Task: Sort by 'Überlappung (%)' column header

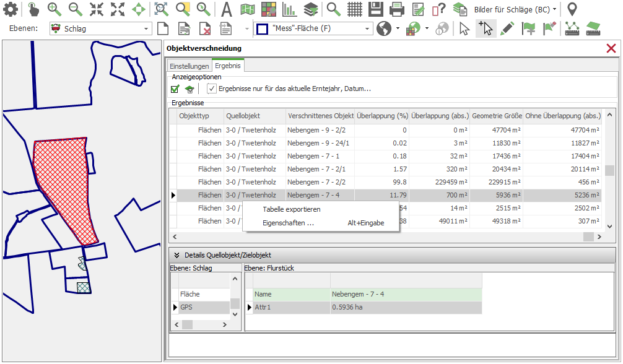Action: point(382,116)
